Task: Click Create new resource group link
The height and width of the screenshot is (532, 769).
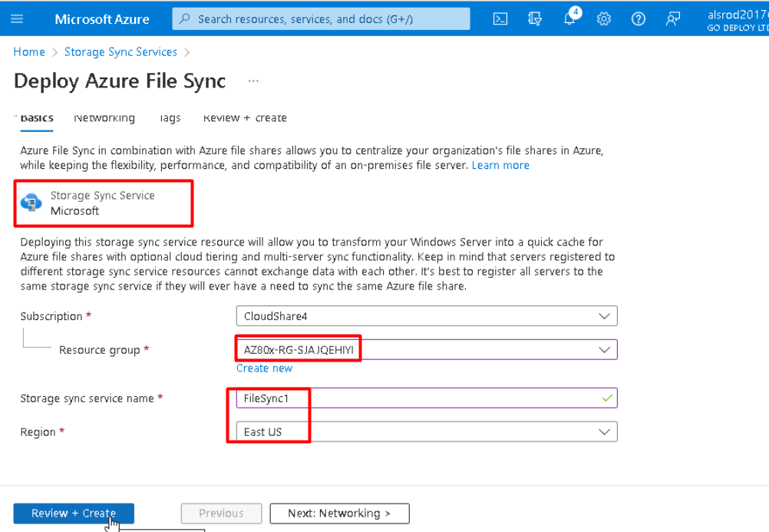Action: (x=264, y=368)
